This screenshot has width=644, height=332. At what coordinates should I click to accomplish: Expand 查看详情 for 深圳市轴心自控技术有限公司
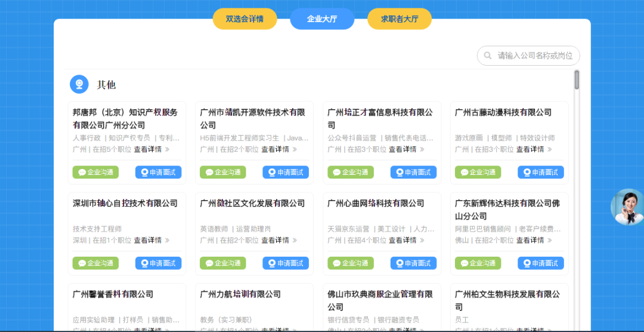click(151, 240)
